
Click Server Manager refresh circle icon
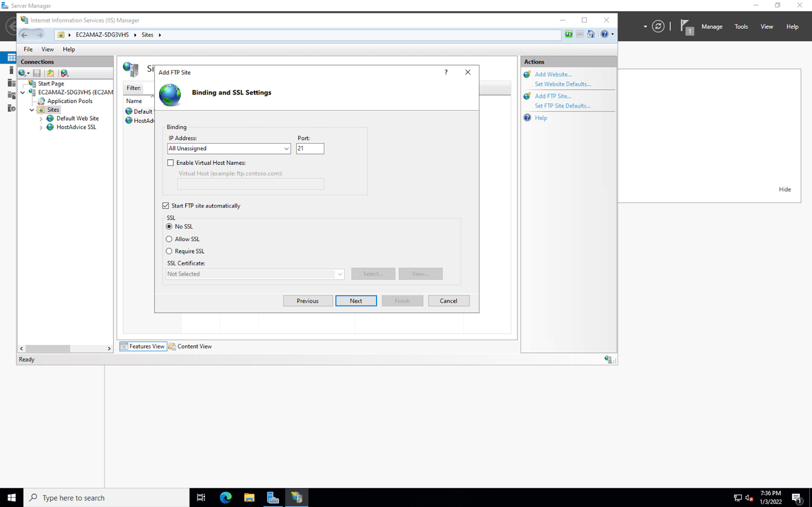tap(658, 26)
